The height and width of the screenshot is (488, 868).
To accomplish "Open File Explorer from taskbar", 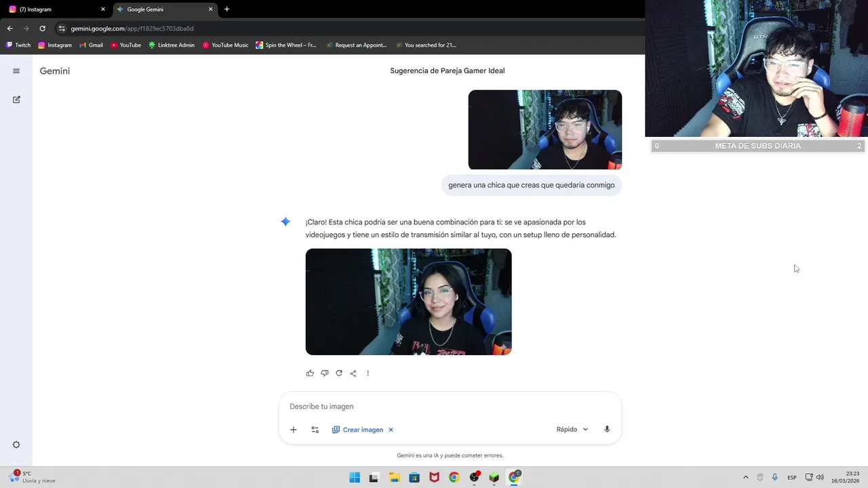I will tap(394, 477).
